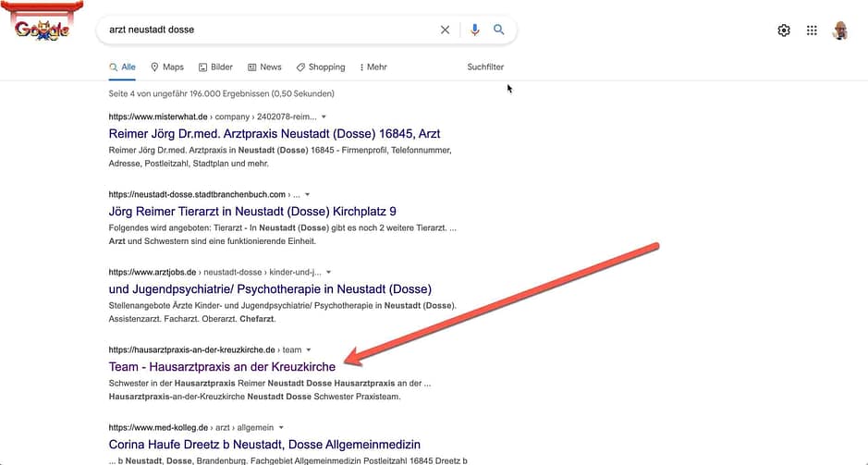Expand dropdown arrow beside arztjobs.de URL
Image resolution: width=868 pixels, height=465 pixels.
tap(328, 273)
